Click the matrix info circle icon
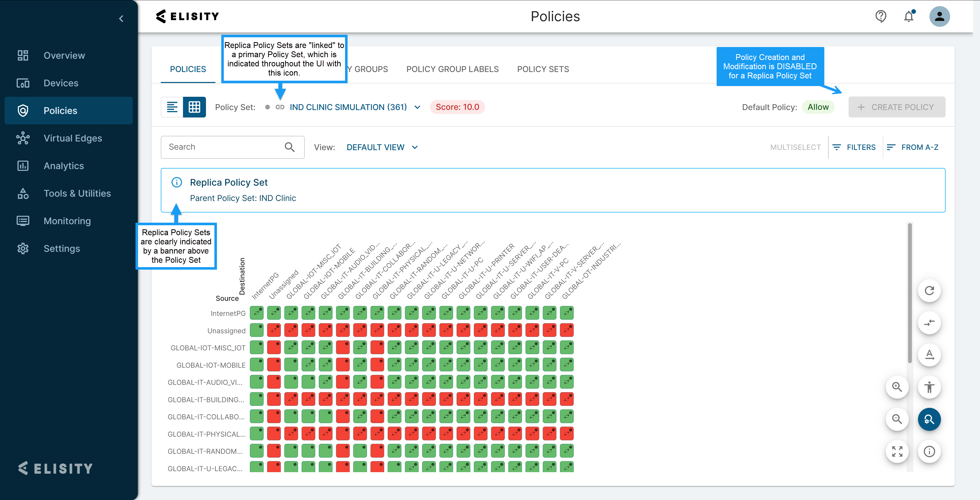980x500 pixels. click(929, 451)
